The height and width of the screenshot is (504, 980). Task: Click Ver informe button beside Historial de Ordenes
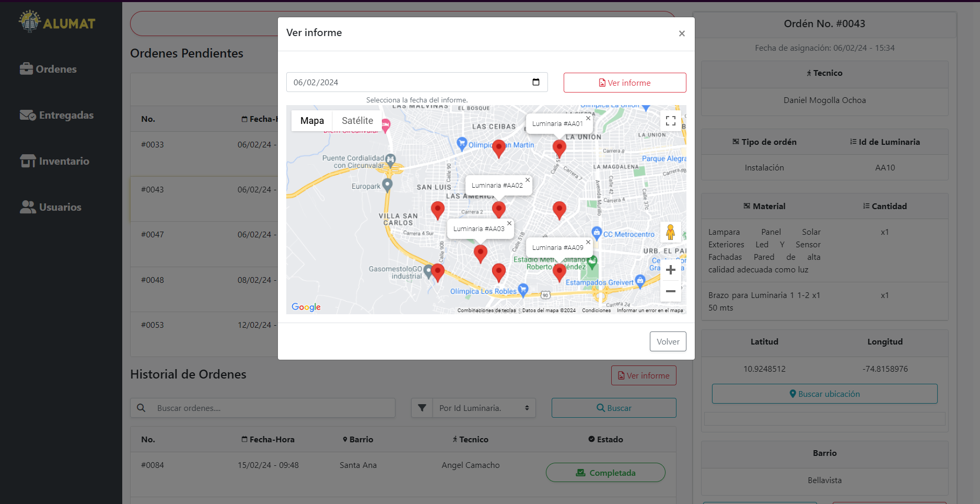[x=644, y=375]
